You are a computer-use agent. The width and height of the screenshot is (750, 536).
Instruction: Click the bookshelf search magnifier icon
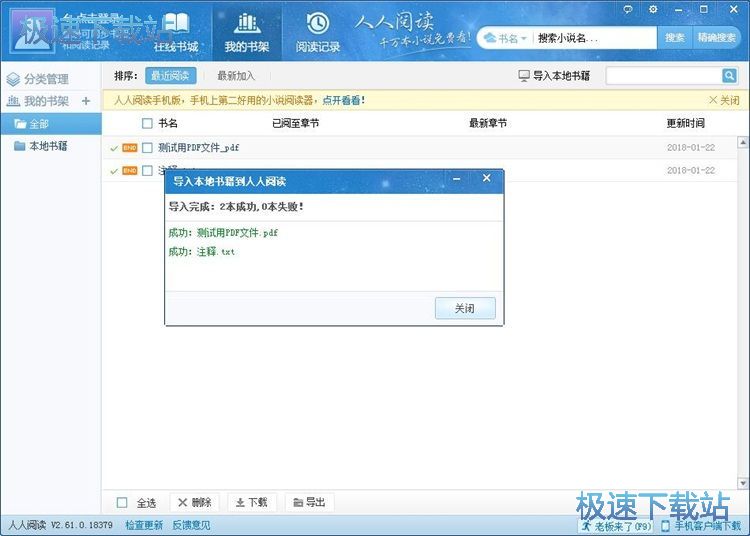[729, 76]
